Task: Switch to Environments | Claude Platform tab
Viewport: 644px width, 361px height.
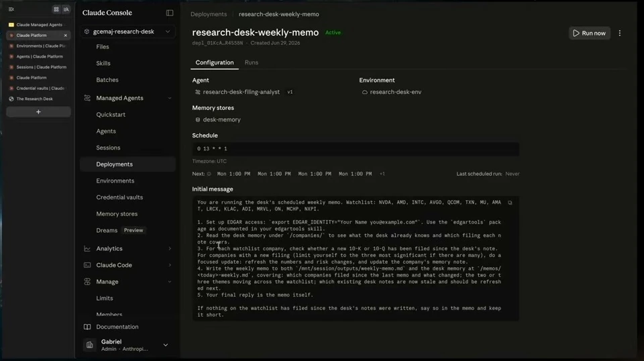Action: click(x=38, y=46)
